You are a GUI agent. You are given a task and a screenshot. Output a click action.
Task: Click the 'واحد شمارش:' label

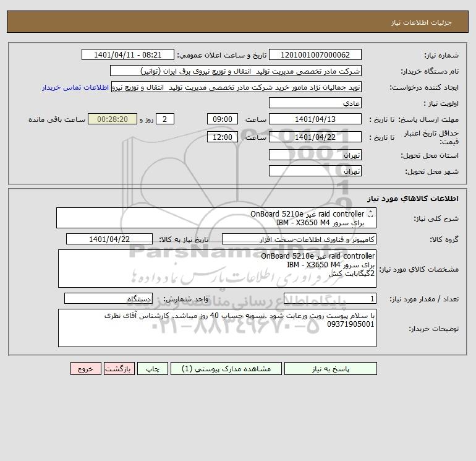186,299
